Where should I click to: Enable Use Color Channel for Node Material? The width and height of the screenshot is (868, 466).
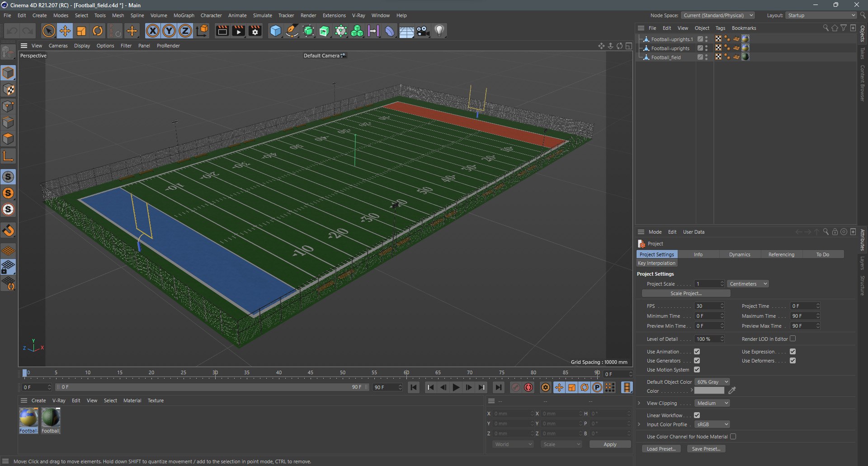click(733, 437)
